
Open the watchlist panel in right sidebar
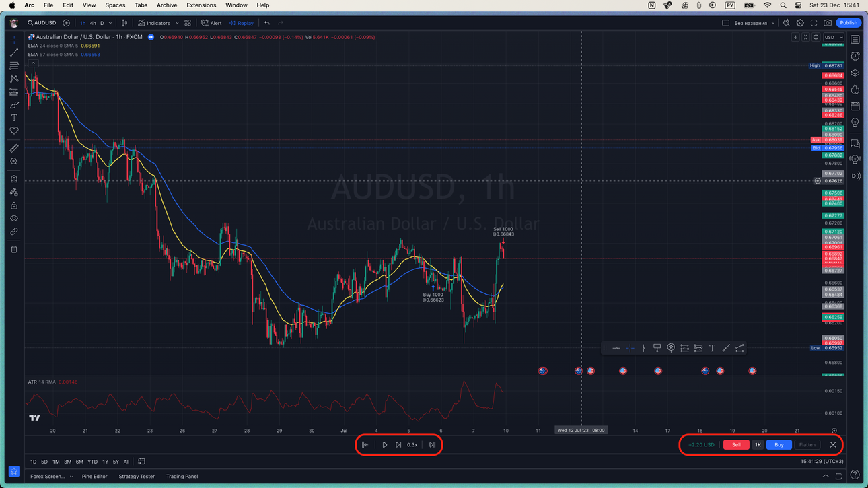tap(855, 40)
